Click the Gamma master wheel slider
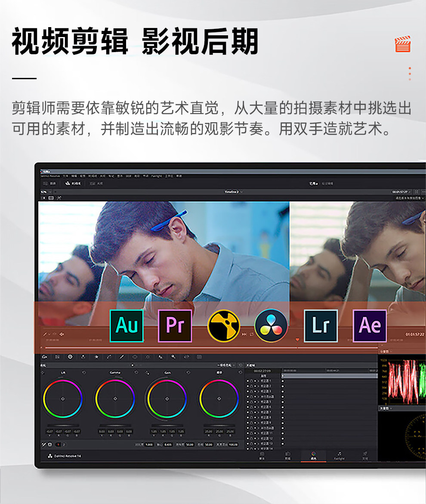This screenshot has width=426, height=504. [115, 425]
